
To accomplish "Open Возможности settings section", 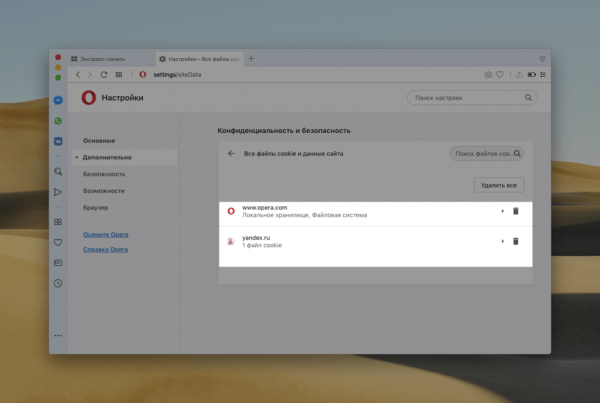I will click(x=104, y=191).
